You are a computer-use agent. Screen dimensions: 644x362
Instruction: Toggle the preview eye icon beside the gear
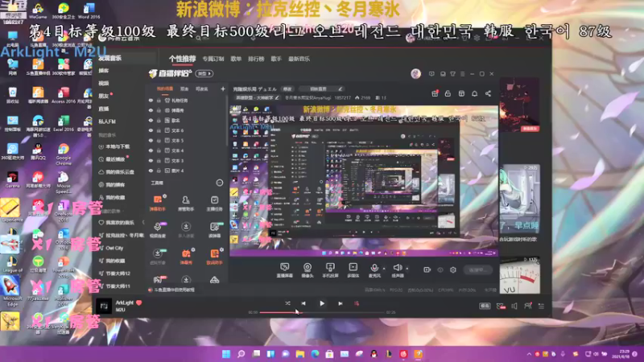[440, 269]
